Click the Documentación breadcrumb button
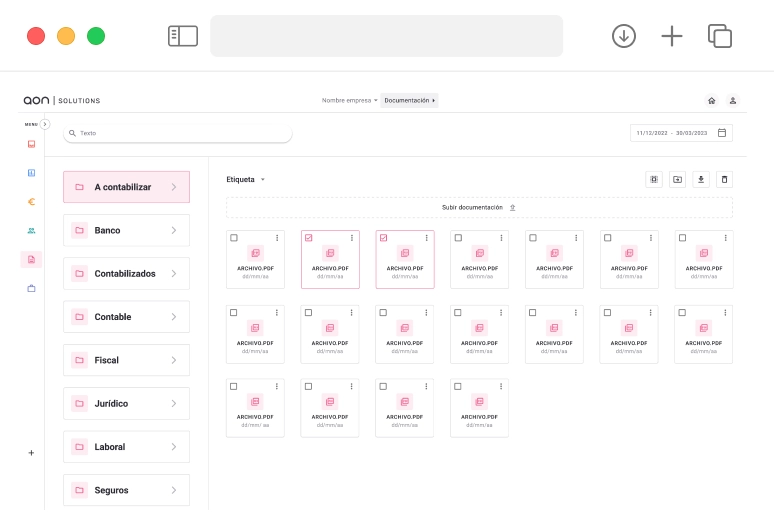 (x=409, y=100)
